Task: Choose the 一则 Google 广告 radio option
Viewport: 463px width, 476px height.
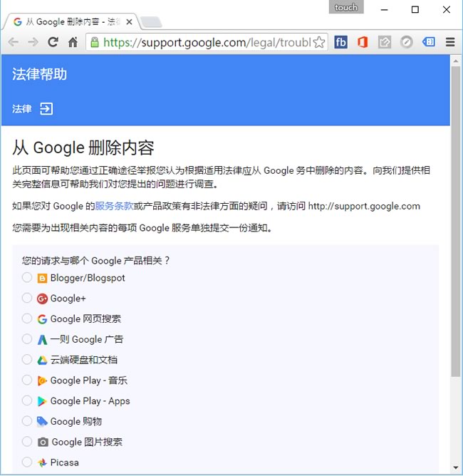Action: (27, 339)
